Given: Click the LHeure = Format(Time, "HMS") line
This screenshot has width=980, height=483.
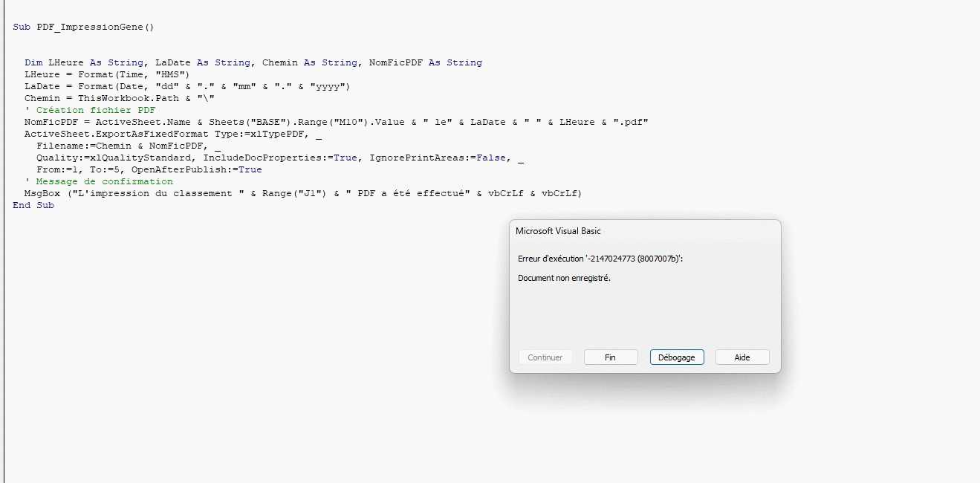Looking at the screenshot, I should pyautogui.click(x=107, y=75).
